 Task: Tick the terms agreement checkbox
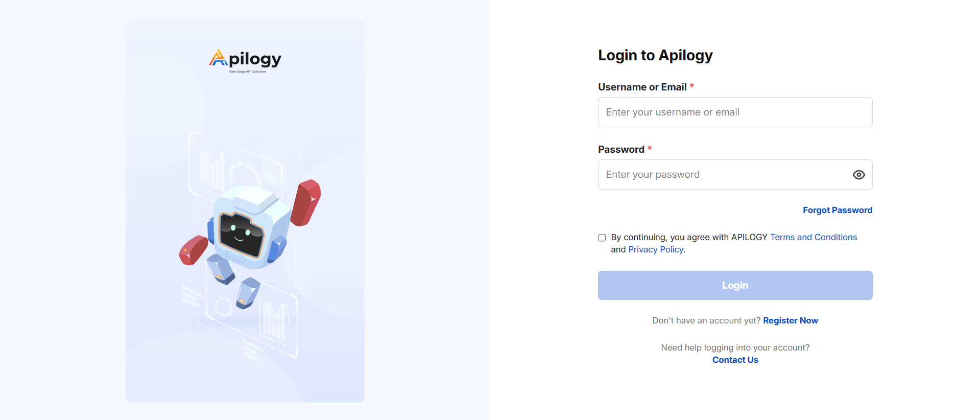(x=602, y=238)
